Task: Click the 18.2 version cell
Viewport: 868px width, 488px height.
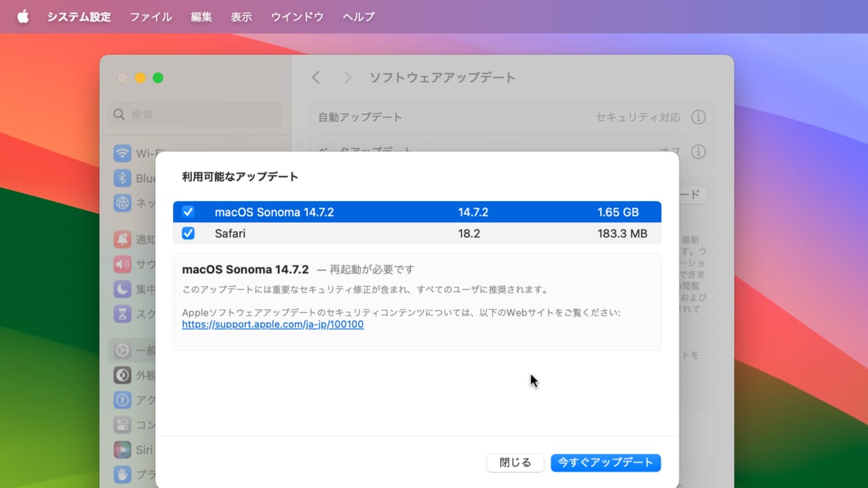Action: coord(469,233)
